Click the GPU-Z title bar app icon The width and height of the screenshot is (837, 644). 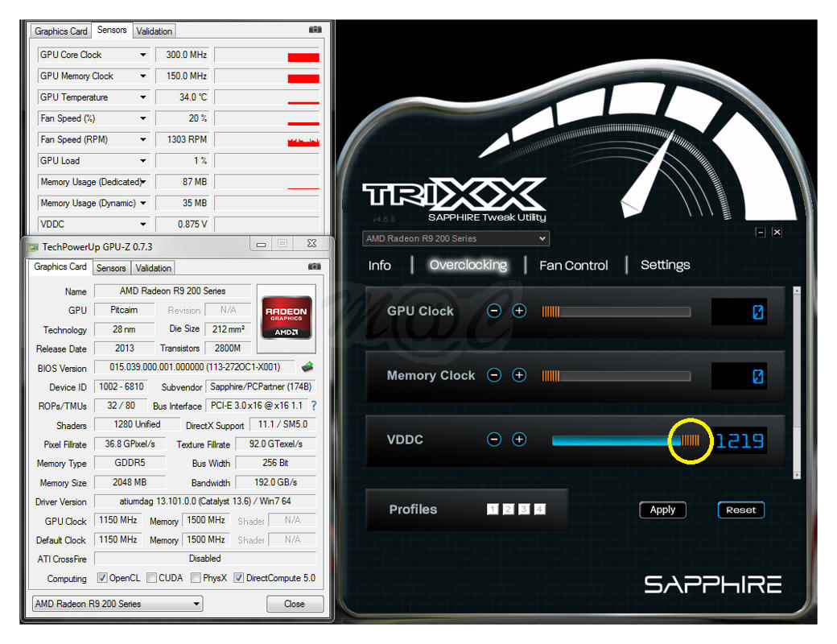pyautogui.click(x=34, y=246)
